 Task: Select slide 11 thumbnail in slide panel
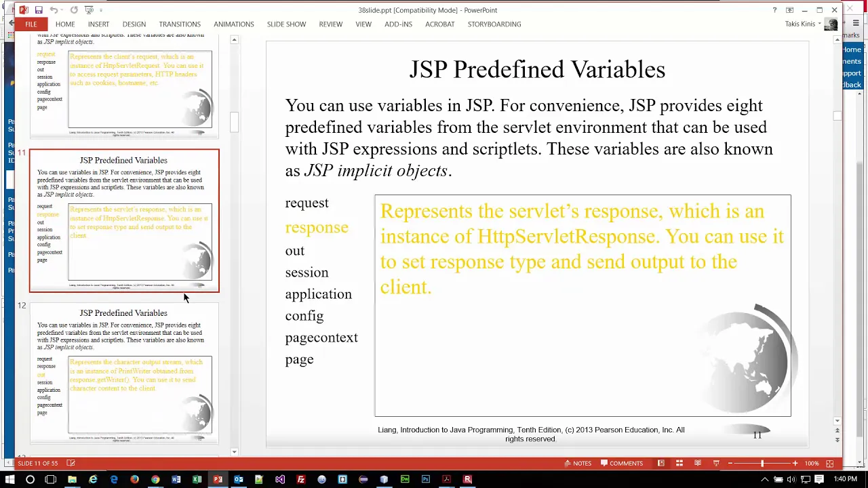click(x=124, y=221)
